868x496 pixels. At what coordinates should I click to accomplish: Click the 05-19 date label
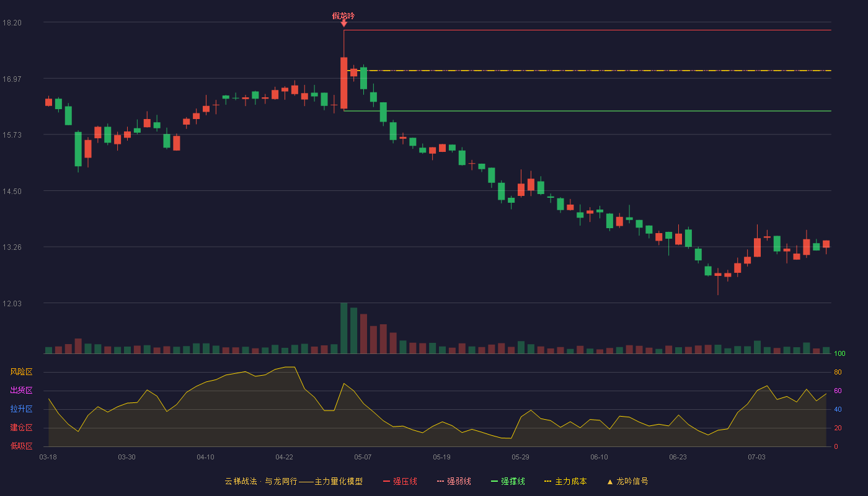[441, 457]
